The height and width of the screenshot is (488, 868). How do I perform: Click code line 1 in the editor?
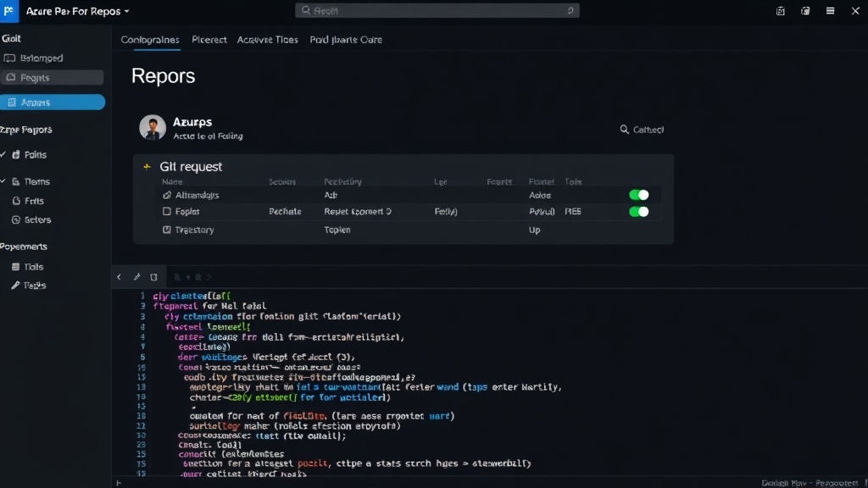192,296
